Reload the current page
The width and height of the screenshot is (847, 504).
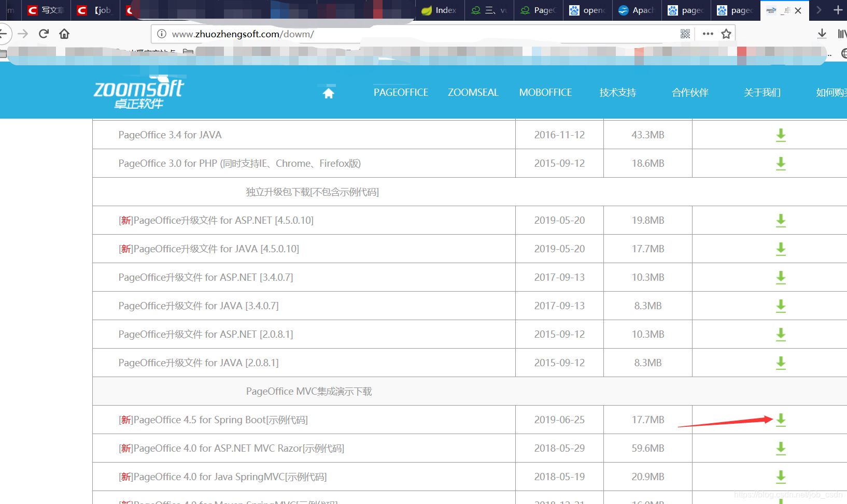pyautogui.click(x=44, y=34)
